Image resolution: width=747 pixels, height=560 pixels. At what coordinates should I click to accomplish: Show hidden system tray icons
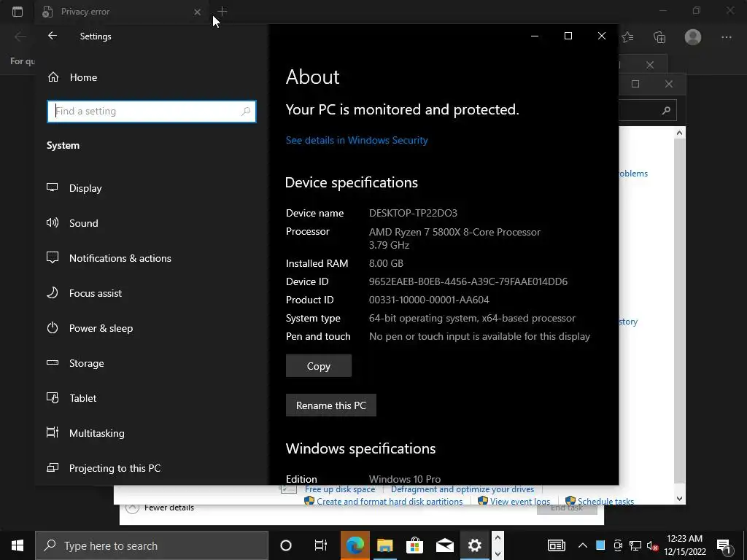583,545
